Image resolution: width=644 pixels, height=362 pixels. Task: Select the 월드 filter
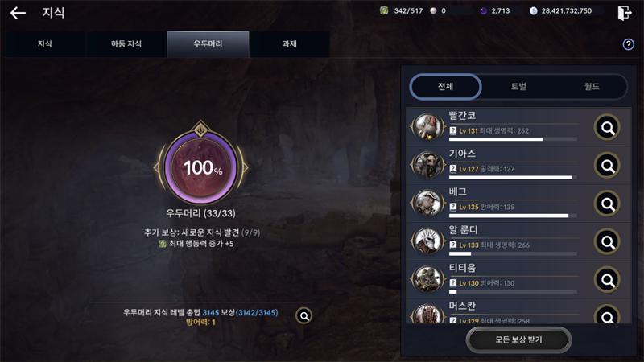click(x=592, y=87)
